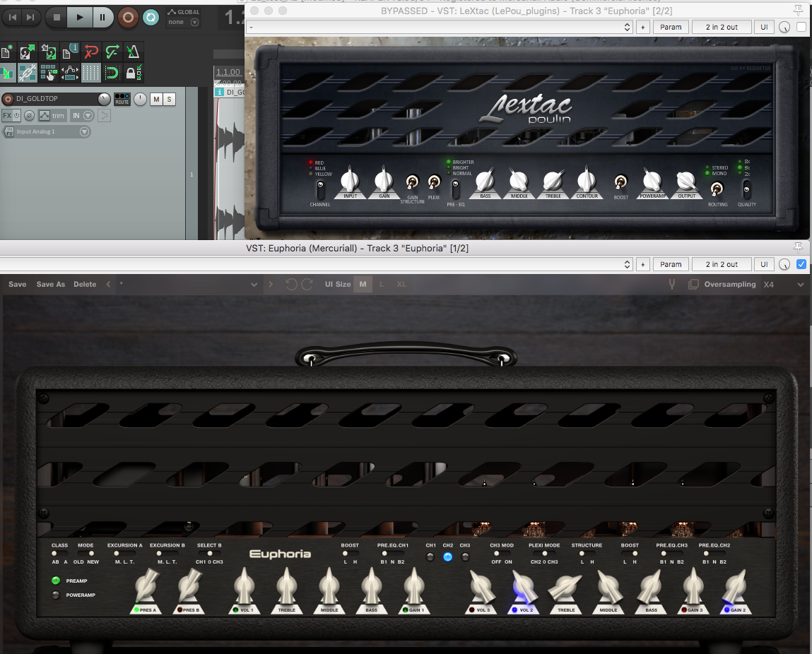Screen dimensions: 812x654
Task: Select channel CH3 on the Euphoria amp
Action: 465,557
